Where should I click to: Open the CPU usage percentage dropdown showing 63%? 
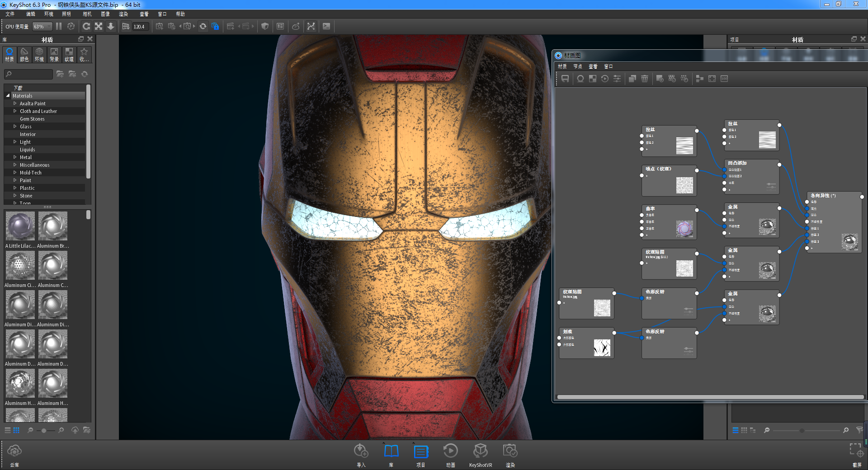click(41, 26)
